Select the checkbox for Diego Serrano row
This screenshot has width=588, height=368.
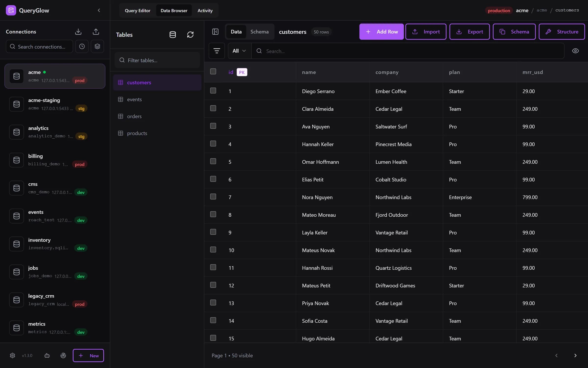(213, 91)
